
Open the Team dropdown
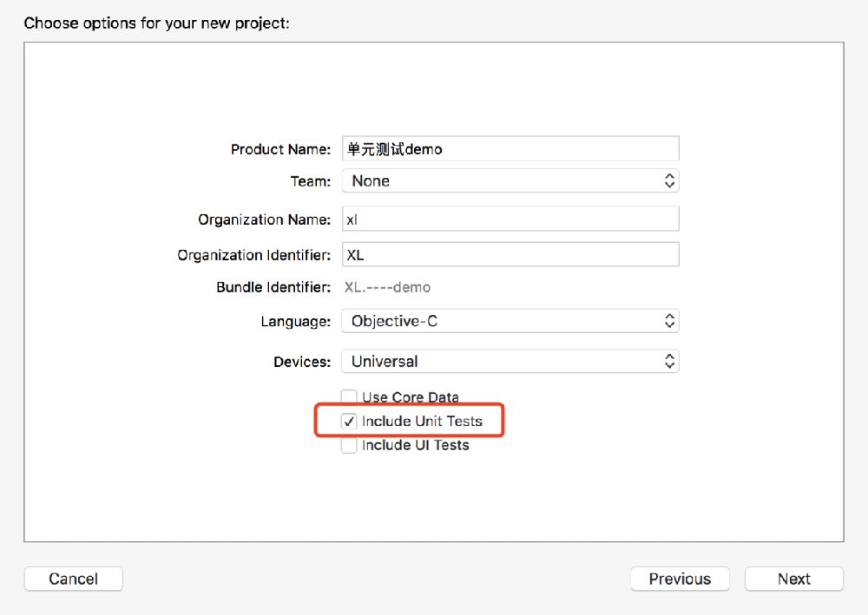point(510,181)
